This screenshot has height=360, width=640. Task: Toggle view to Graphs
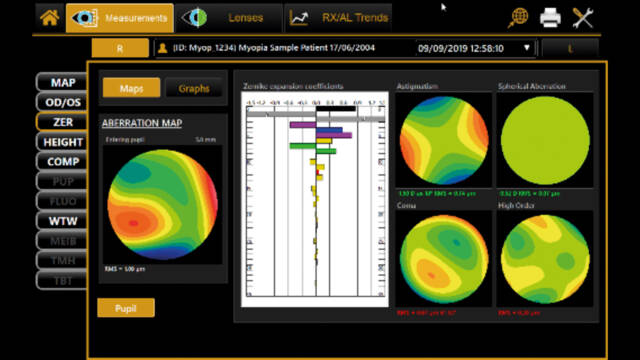coord(194,88)
